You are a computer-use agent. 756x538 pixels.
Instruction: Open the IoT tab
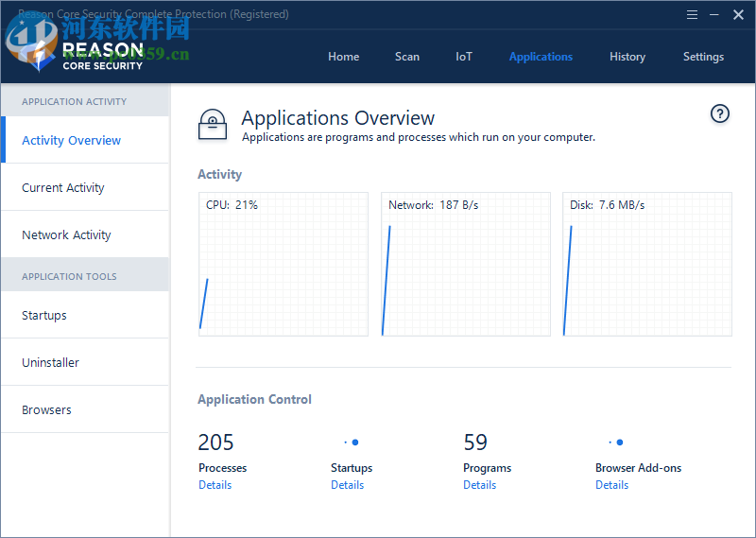pos(464,57)
